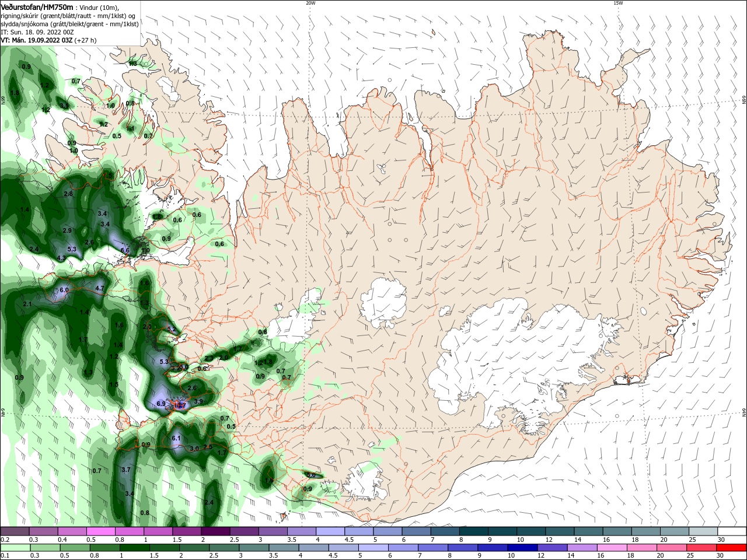Click the 2.1 precipitation value on map
Screen dimensions: 747x560
pyautogui.click(x=27, y=304)
